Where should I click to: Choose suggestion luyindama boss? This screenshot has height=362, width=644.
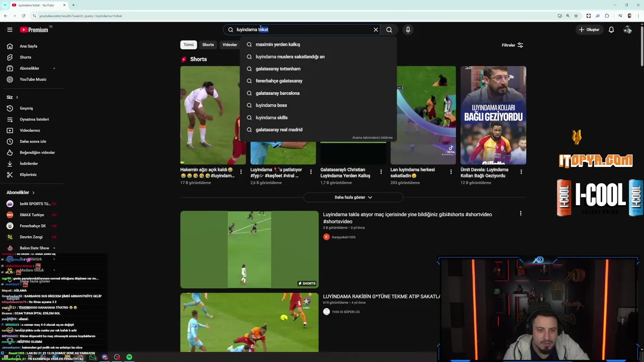[318, 105]
